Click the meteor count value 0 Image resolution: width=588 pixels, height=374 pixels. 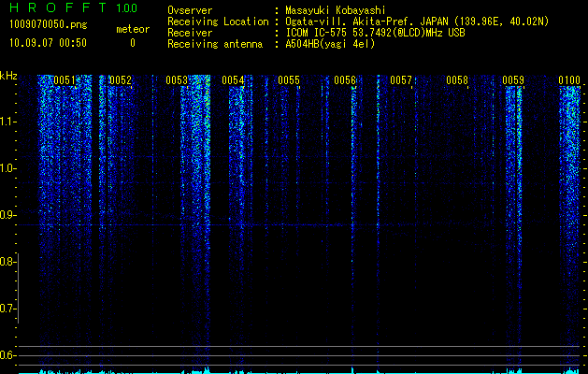click(133, 43)
